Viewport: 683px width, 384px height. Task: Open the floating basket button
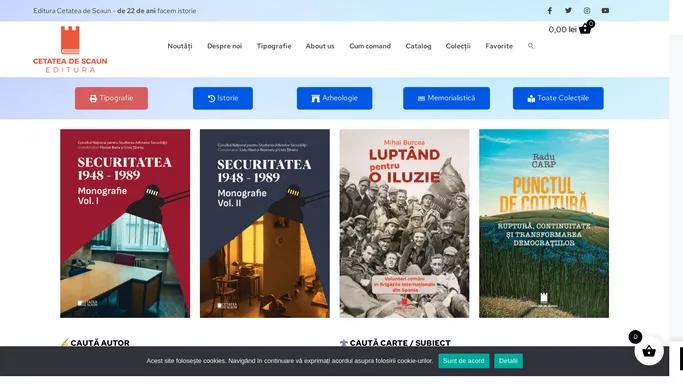649,351
